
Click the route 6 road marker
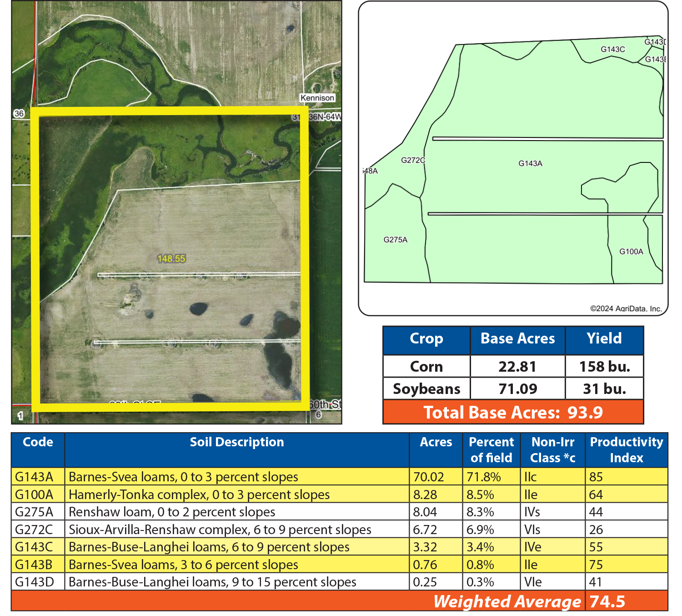pyautogui.click(x=318, y=414)
